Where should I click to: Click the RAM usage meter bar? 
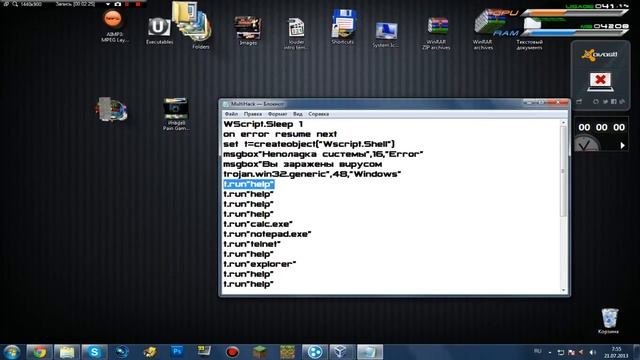pyautogui.click(x=576, y=32)
